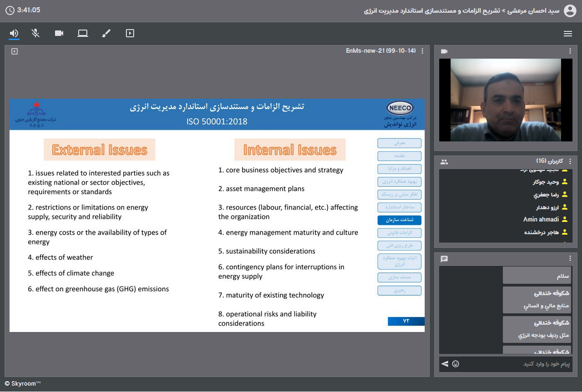
Task: Click the External Issues heading
Action: tap(100, 150)
